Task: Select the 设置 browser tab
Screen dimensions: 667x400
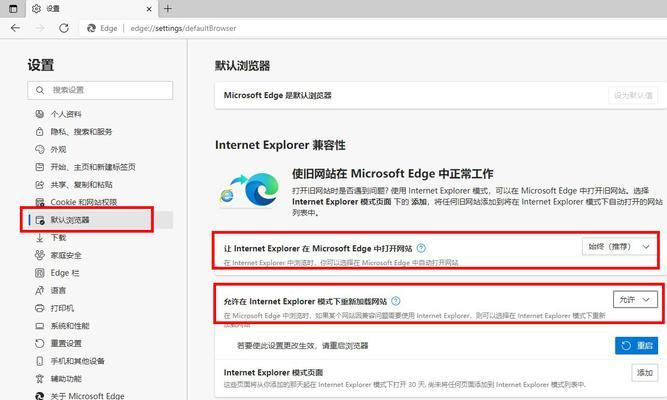Action: (92, 9)
